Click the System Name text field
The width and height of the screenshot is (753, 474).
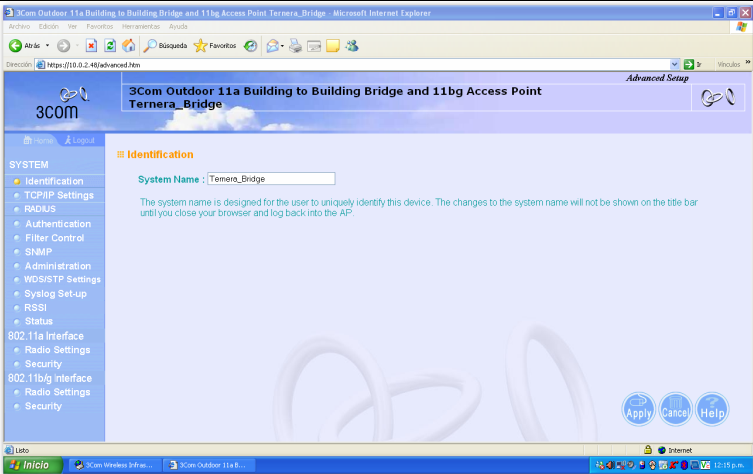coord(270,178)
